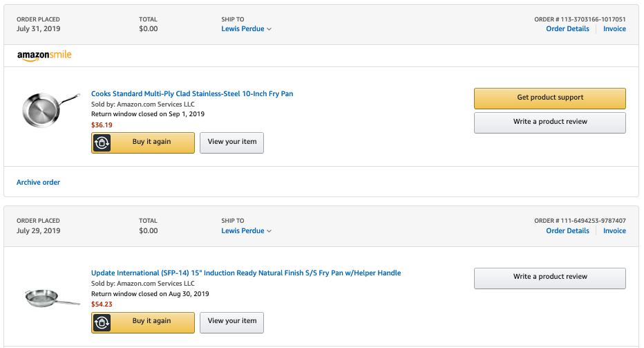Write a product review for Cooks Standard pan
Image resolution: width=644 pixels, height=348 pixels.
pyautogui.click(x=550, y=122)
